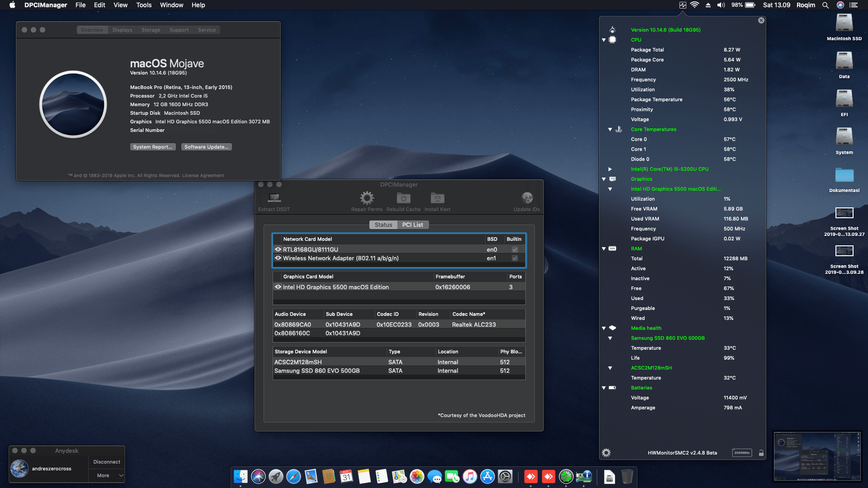This screenshot has width=868, height=488.
Task: Select the Samsung SSD 860 EVO storage row
Action: [399, 371]
